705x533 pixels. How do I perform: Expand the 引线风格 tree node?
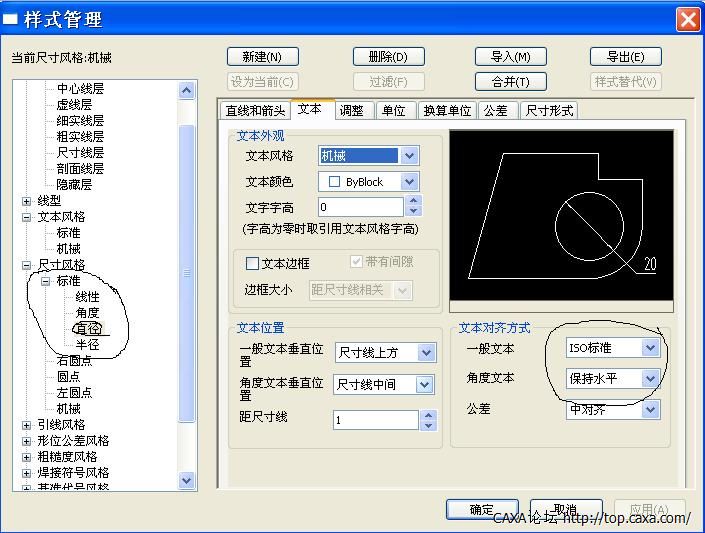pyautogui.click(x=27, y=425)
